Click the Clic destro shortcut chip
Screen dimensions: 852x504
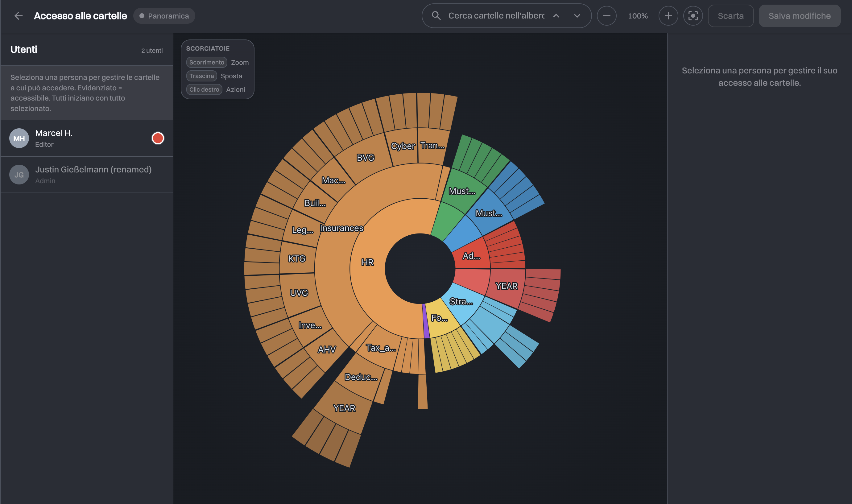click(204, 89)
